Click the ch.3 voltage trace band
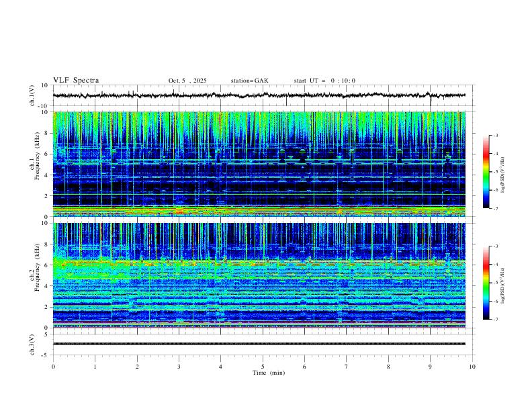This screenshot has height=411, width=532. 259,344
